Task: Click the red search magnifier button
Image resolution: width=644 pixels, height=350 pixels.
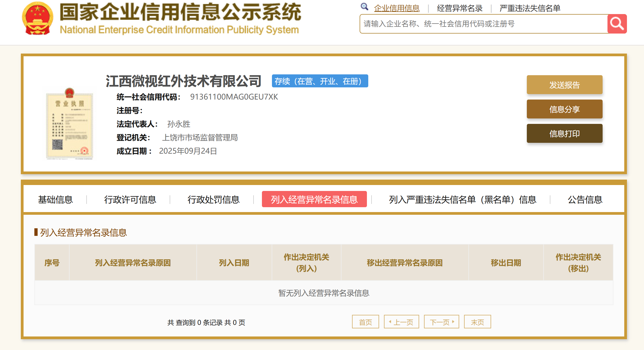Action: point(617,24)
